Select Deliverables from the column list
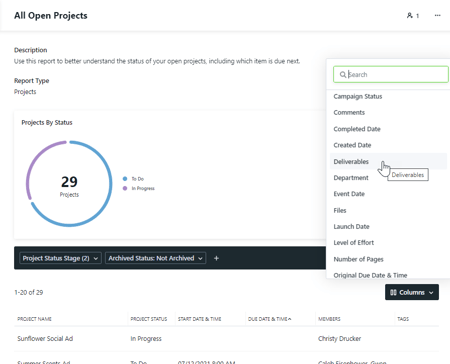The image size is (450, 364). [x=351, y=161]
